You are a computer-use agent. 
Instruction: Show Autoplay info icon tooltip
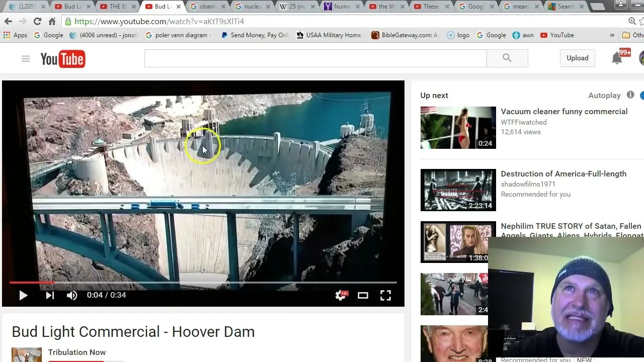coord(630,95)
